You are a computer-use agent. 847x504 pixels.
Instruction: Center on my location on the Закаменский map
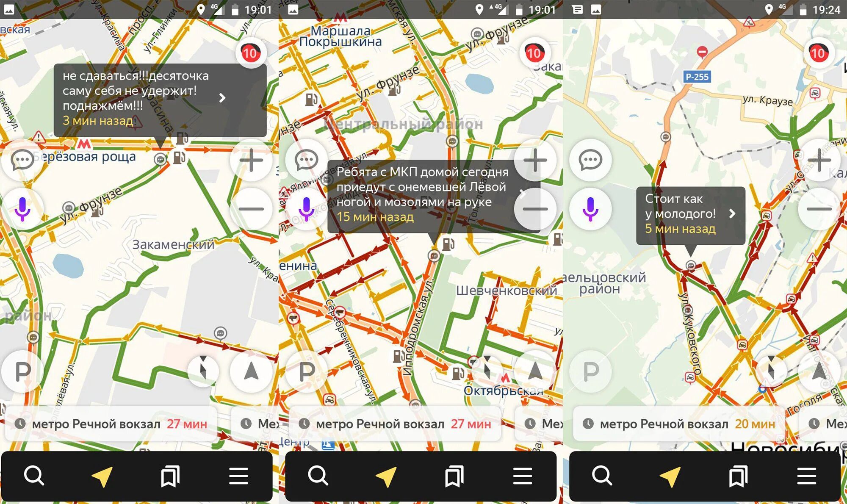click(x=252, y=371)
